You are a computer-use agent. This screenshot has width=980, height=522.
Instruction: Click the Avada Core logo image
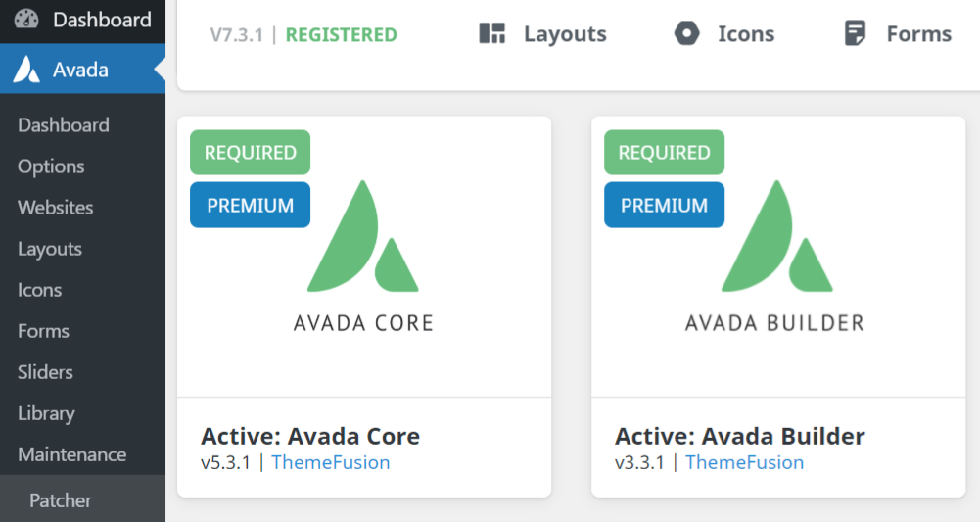pos(363,236)
